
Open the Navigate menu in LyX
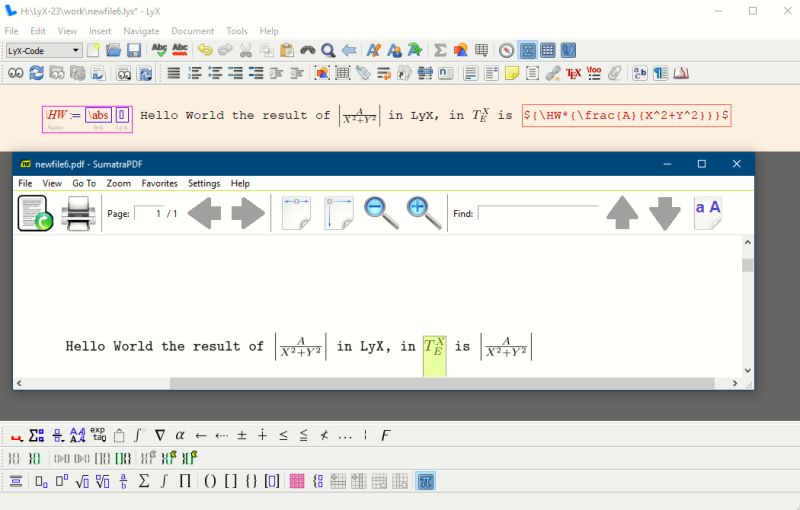click(141, 31)
